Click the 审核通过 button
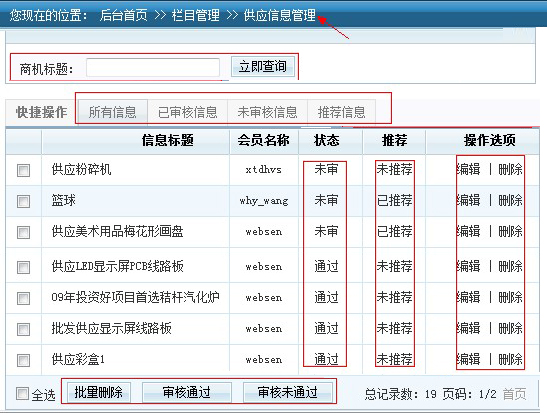 (187, 392)
